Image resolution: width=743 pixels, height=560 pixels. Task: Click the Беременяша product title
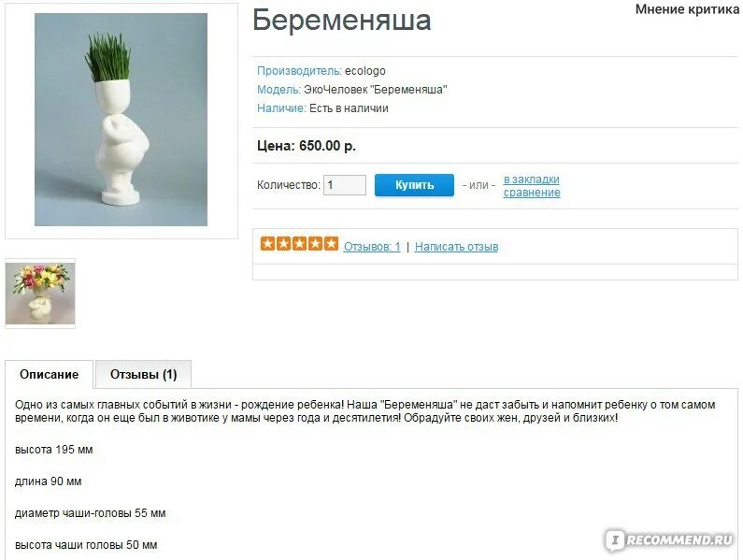pos(342,20)
